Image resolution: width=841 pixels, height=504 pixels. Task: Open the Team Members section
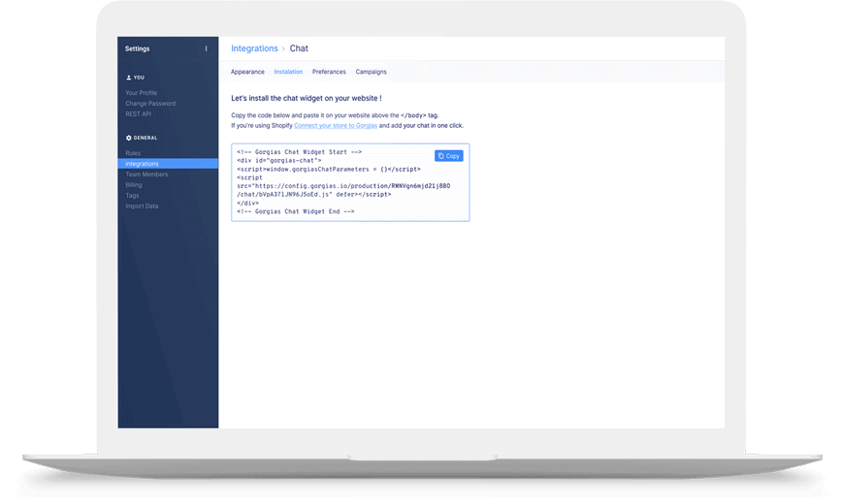coord(146,174)
